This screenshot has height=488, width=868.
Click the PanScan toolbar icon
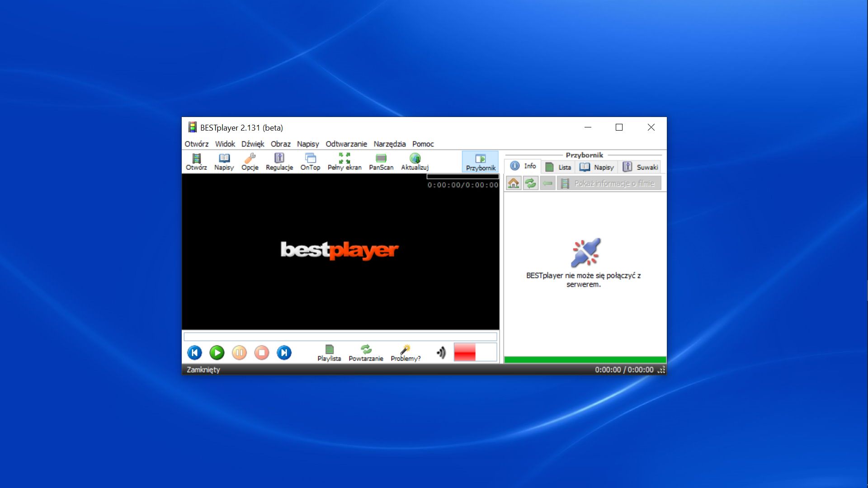click(381, 161)
